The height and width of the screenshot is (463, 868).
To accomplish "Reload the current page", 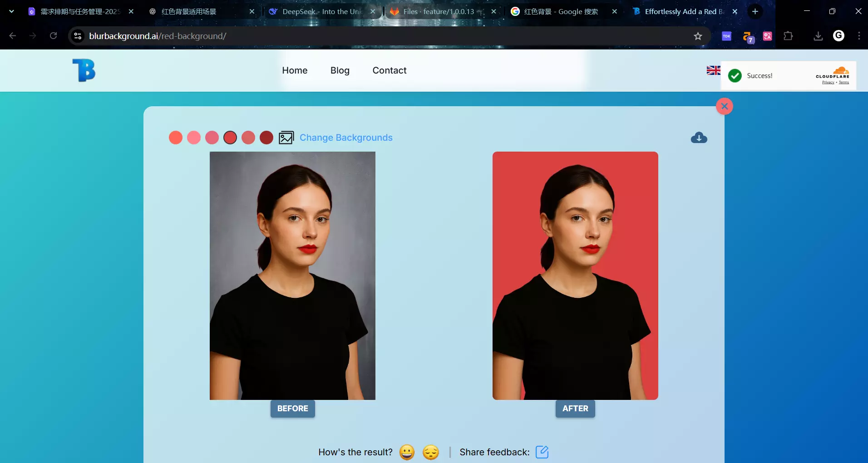I will coord(53,36).
